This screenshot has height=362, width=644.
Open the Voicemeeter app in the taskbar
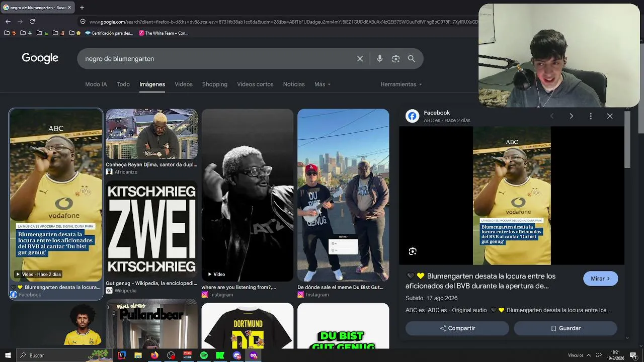click(x=187, y=355)
